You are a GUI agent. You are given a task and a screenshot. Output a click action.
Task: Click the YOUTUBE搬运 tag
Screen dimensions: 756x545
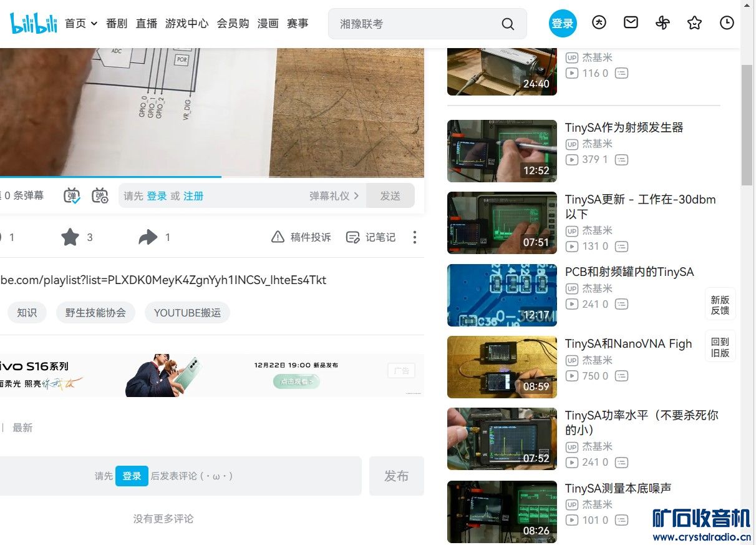click(187, 313)
